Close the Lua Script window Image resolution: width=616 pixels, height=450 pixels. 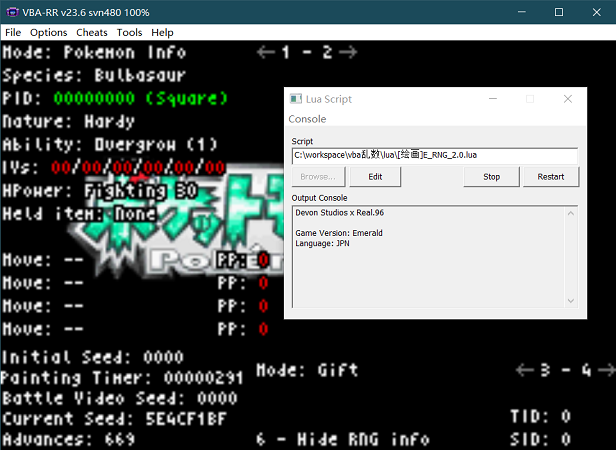tap(568, 99)
